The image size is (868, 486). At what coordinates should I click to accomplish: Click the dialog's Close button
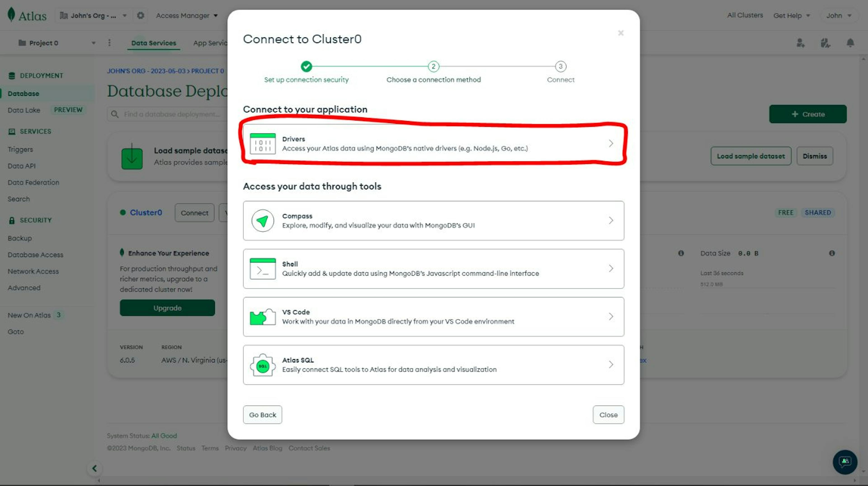tap(609, 415)
